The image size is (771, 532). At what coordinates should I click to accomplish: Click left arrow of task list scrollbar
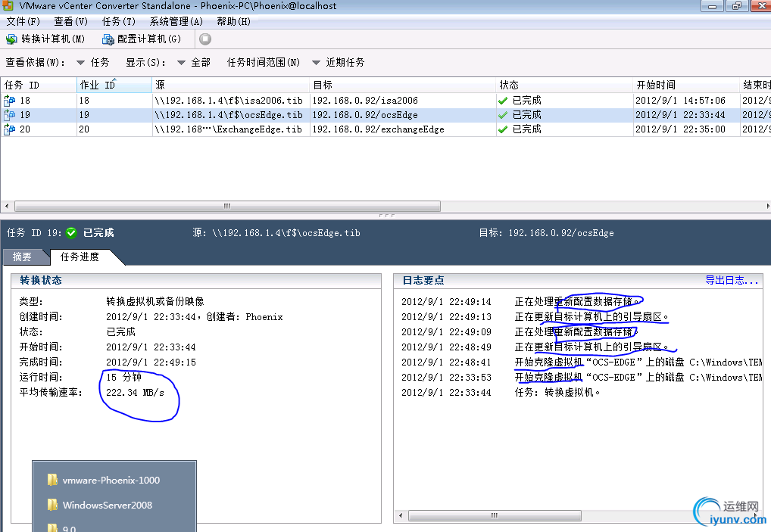[6, 206]
